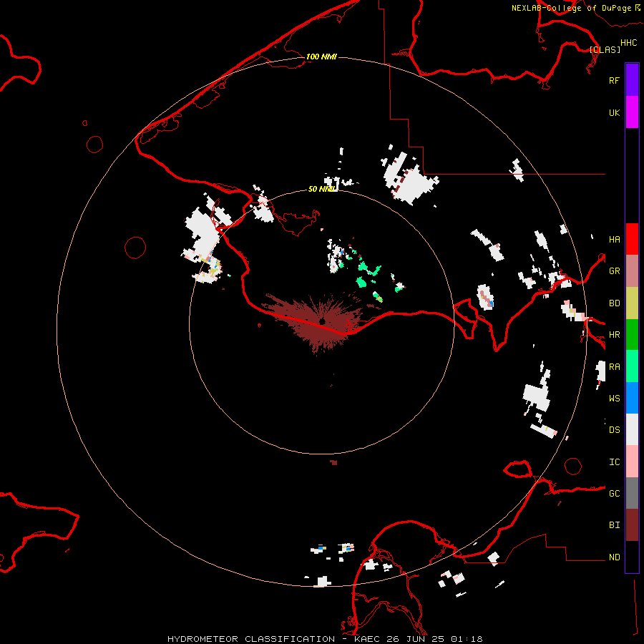This screenshot has height=644, width=644.
Task: Pick the HR dark green legend swatch
Action: click(x=632, y=335)
